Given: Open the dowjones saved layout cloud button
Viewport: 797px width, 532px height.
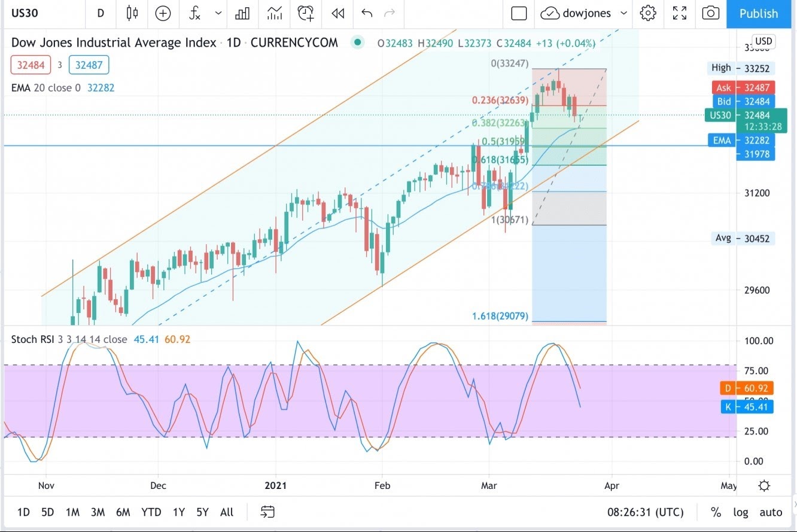Looking at the screenshot, I should (577, 13).
